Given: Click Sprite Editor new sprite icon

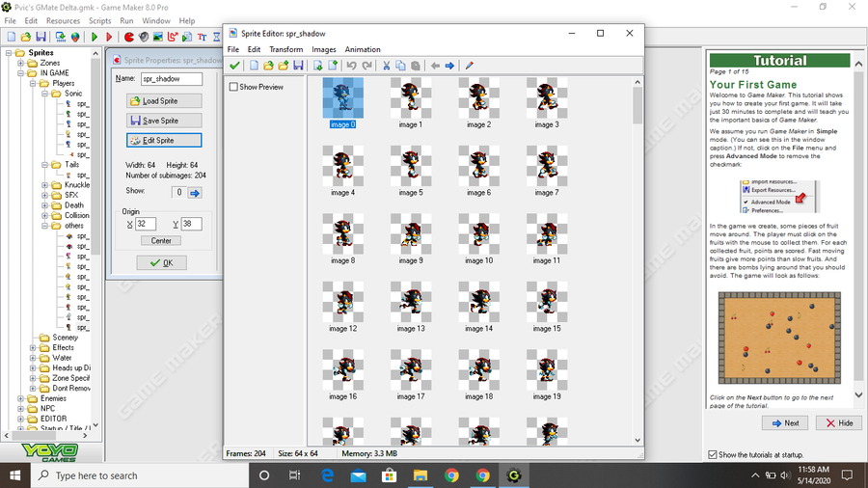Looking at the screenshot, I should coord(254,66).
